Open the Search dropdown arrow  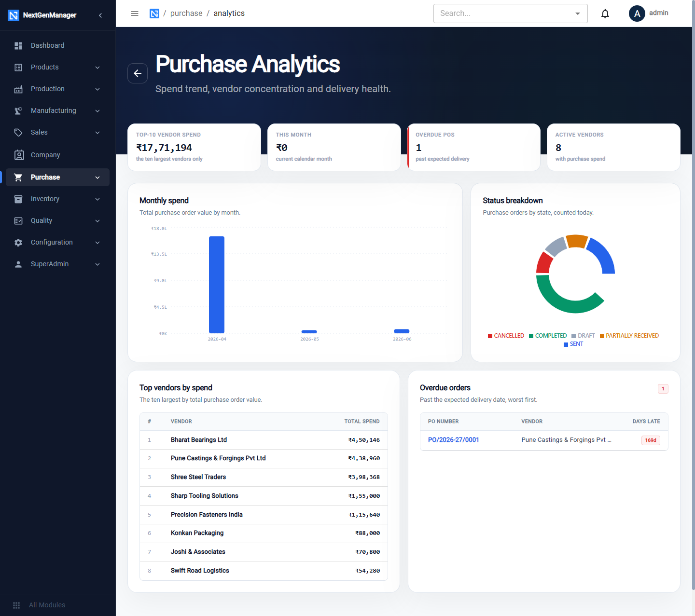[x=578, y=14]
